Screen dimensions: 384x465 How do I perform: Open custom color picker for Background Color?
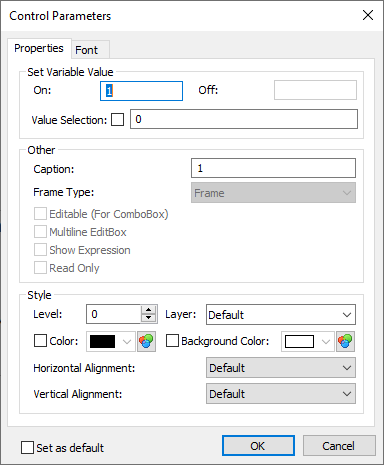(345, 341)
